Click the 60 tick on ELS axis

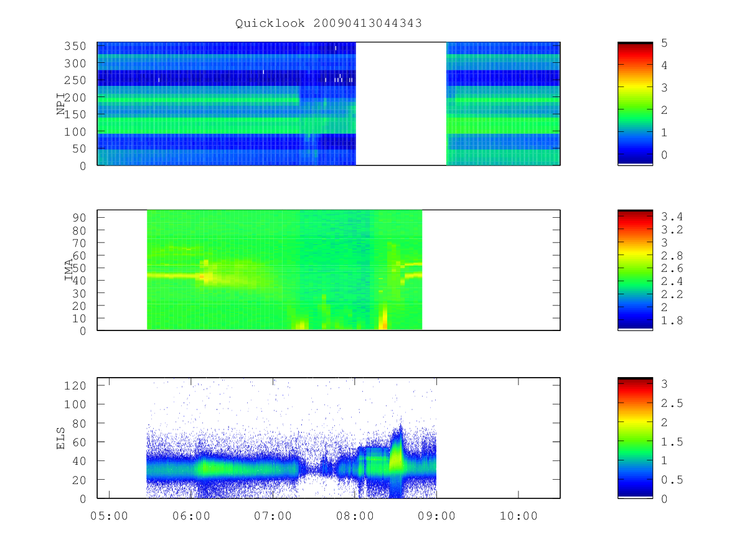[79, 442]
